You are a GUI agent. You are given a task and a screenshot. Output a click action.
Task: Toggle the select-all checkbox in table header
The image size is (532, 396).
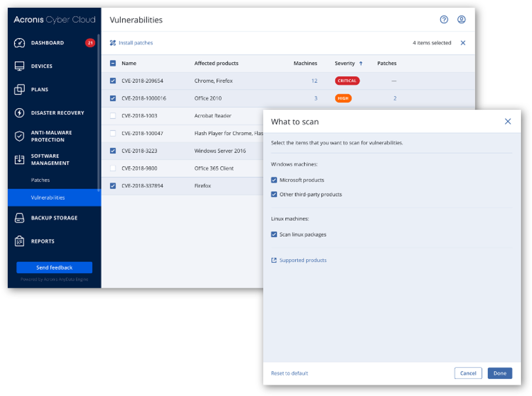(113, 63)
